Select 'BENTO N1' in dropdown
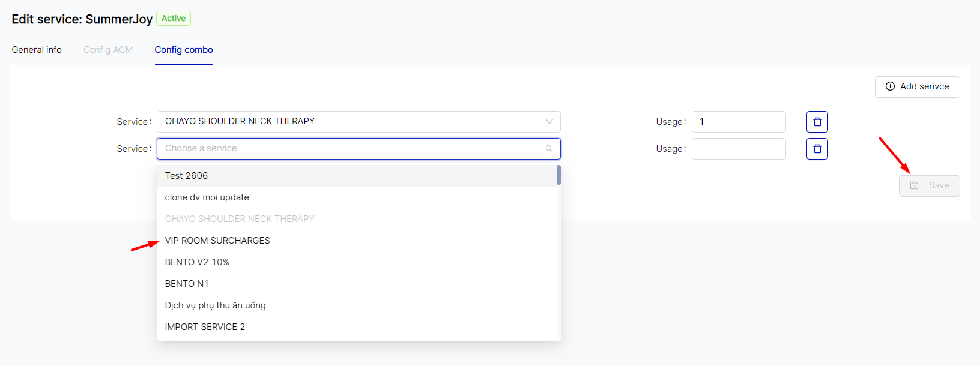This screenshot has width=980, height=366. pyautogui.click(x=187, y=284)
